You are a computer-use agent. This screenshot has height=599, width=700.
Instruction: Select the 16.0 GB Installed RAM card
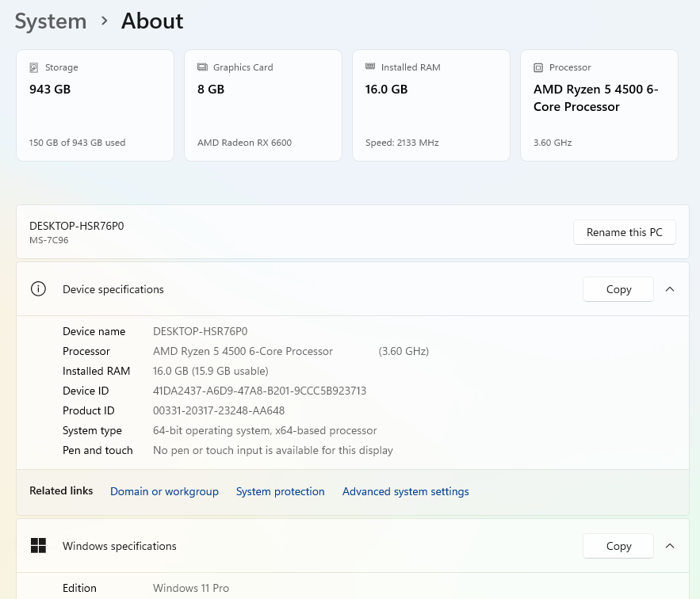click(431, 105)
